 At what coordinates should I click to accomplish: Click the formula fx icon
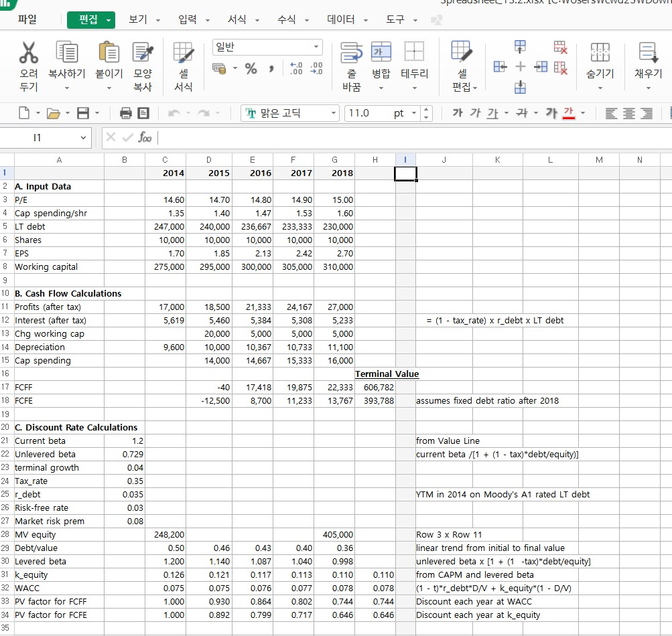pos(145,137)
